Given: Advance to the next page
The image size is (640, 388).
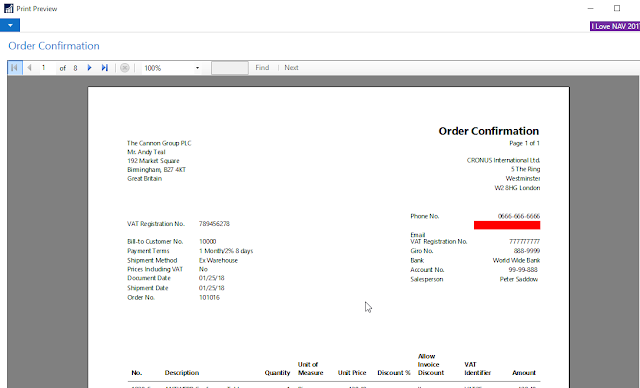Looking at the screenshot, I should click(x=89, y=68).
